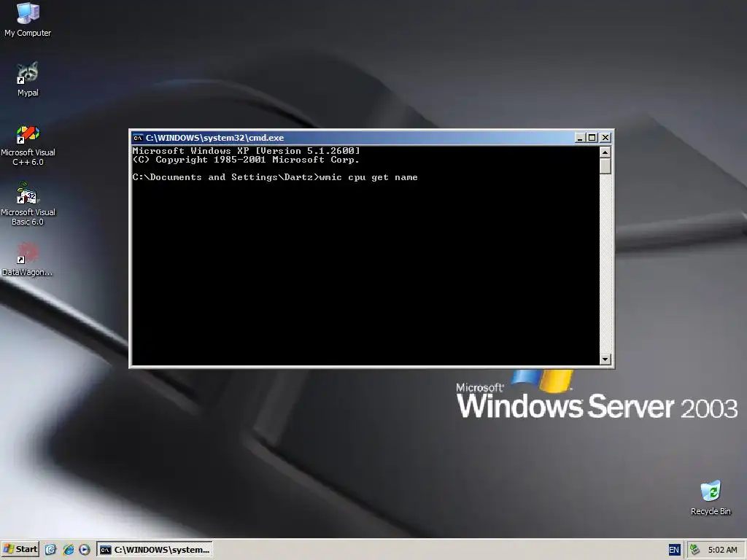Minimize the cmd.exe window
747x560 pixels.
pyautogui.click(x=580, y=138)
